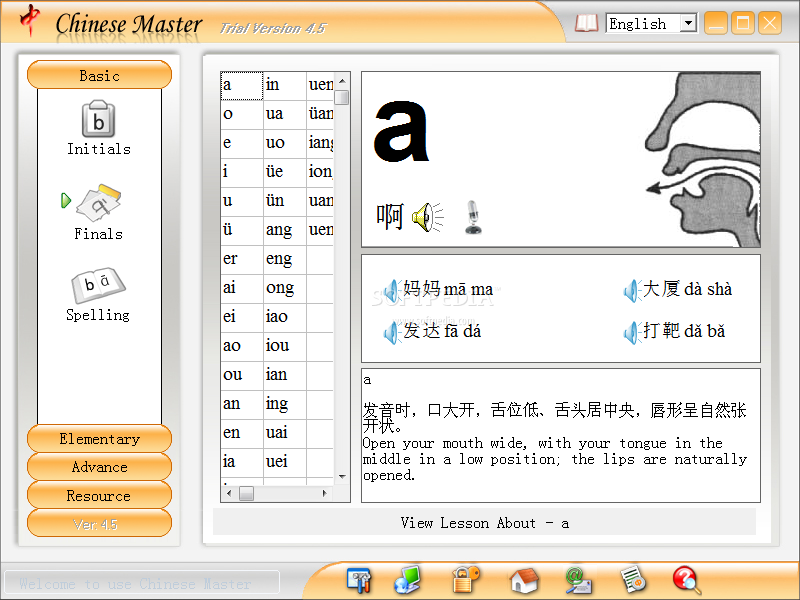Image resolution: width=800 pixels, height=600 pixels.
Task: Click the mouth articulation diagram
Action: pyautogui.click(x=703, y=159)
